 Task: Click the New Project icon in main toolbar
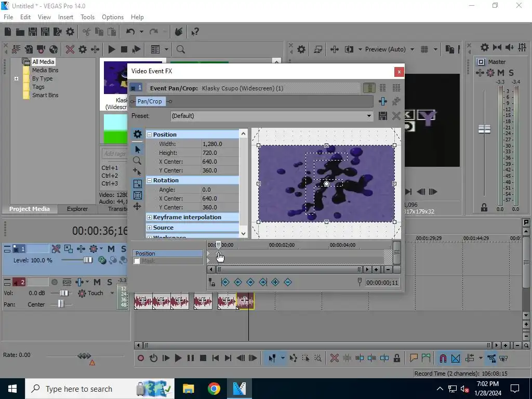[8, 32]
